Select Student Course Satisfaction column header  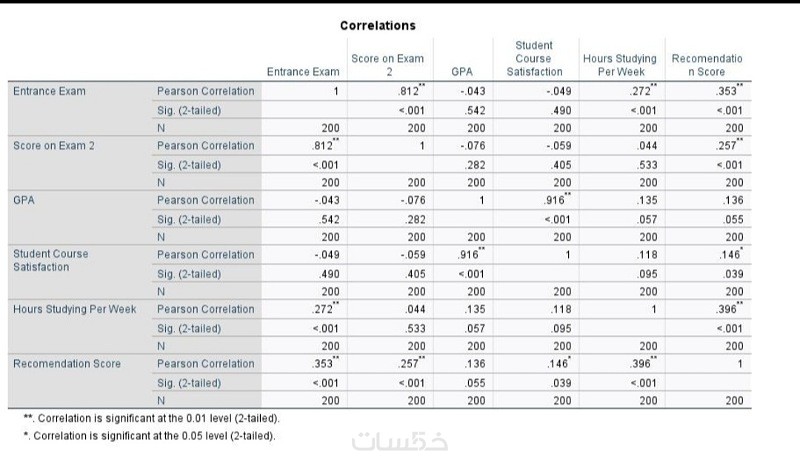(x=534, y=59)
